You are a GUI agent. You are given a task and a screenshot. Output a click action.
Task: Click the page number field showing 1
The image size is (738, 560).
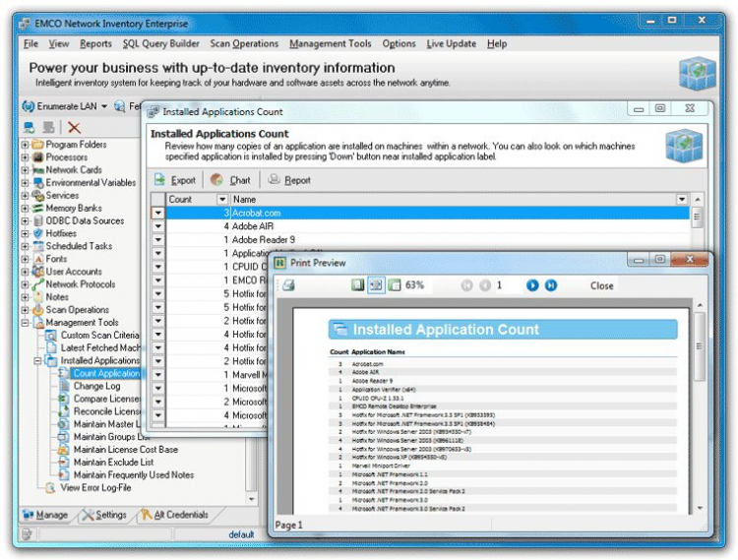coord(508,285)
